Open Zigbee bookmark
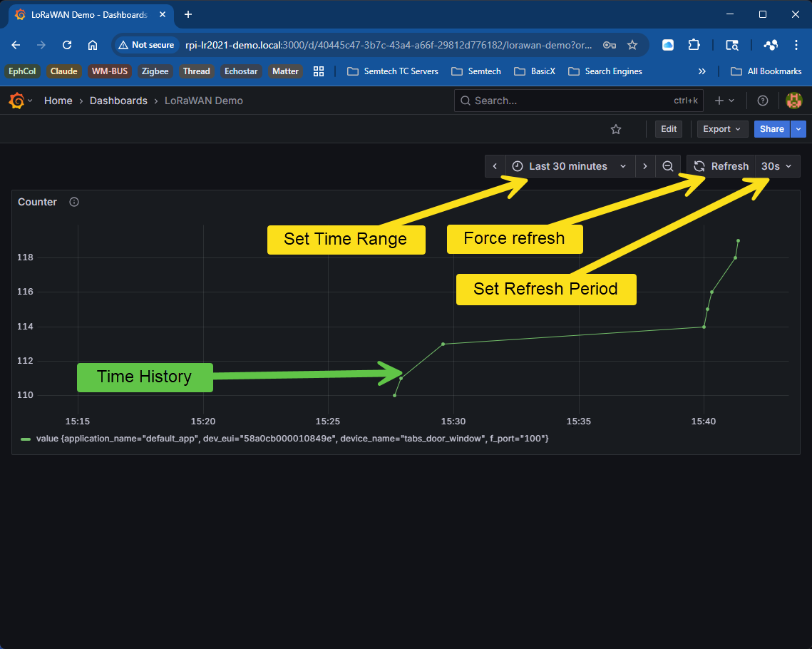Viewport: 812px width, 649px height. [155, 71]
